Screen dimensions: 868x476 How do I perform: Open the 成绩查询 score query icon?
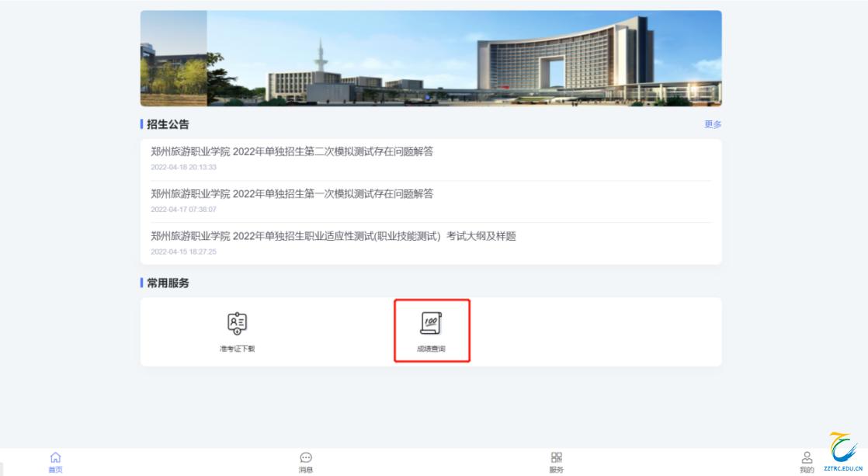431,323
